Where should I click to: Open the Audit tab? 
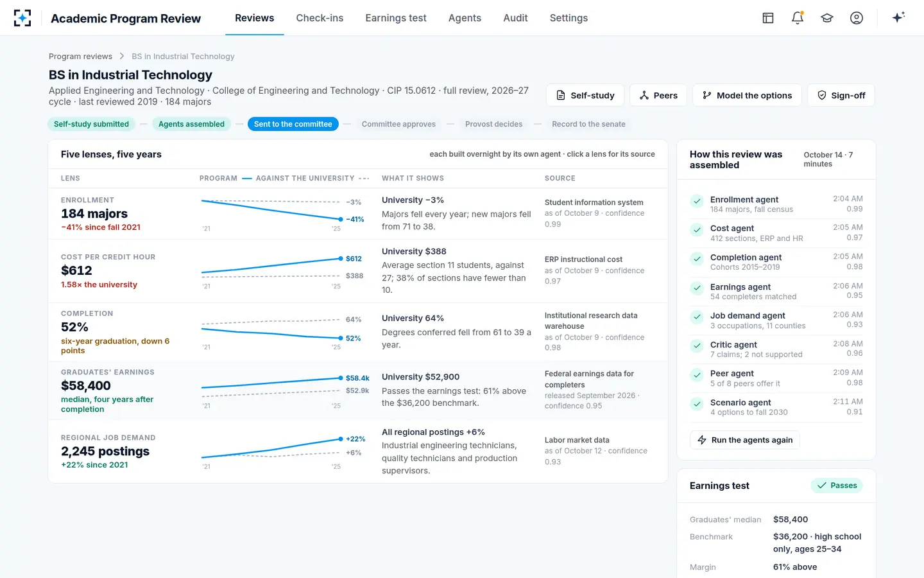pyautogui.click(x=515, y=18)
